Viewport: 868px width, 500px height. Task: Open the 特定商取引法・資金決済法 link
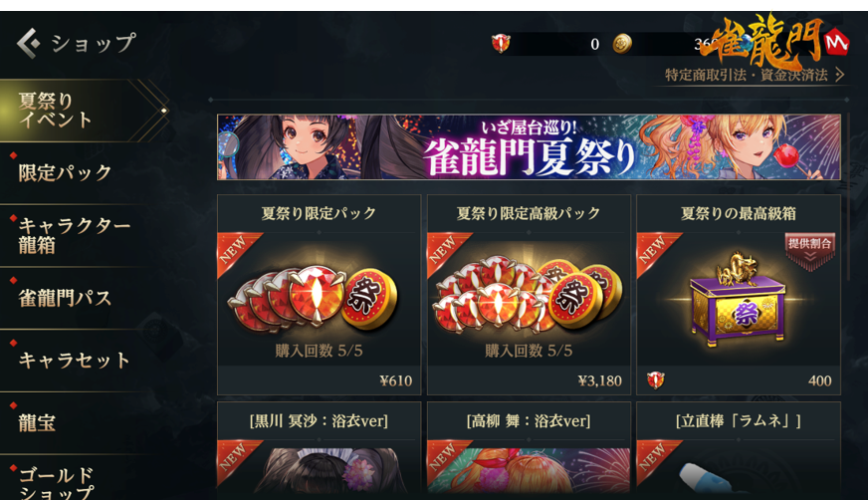tap(747, 75)
